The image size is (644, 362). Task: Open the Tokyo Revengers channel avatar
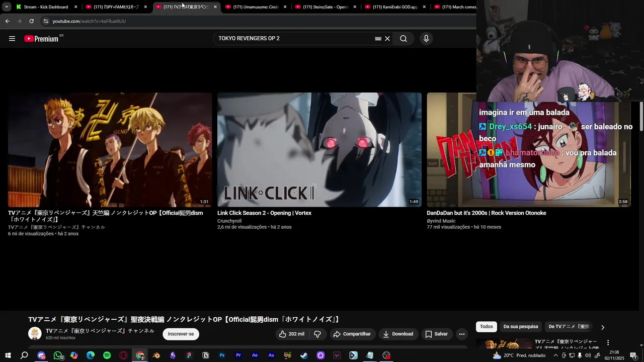click(x=35, y=334)
